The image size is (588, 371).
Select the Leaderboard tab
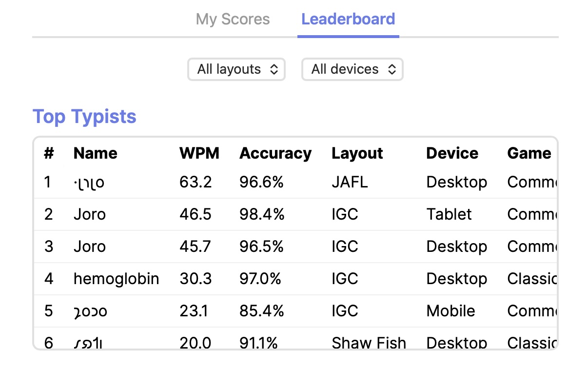click(x=348, y=20)
